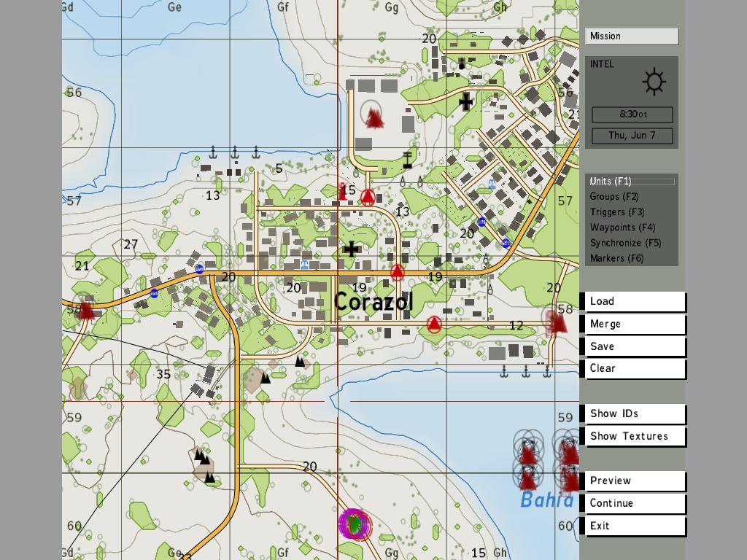
Task: Click the light blue water tower icon on the central main road
Action: tap(304, 264)
